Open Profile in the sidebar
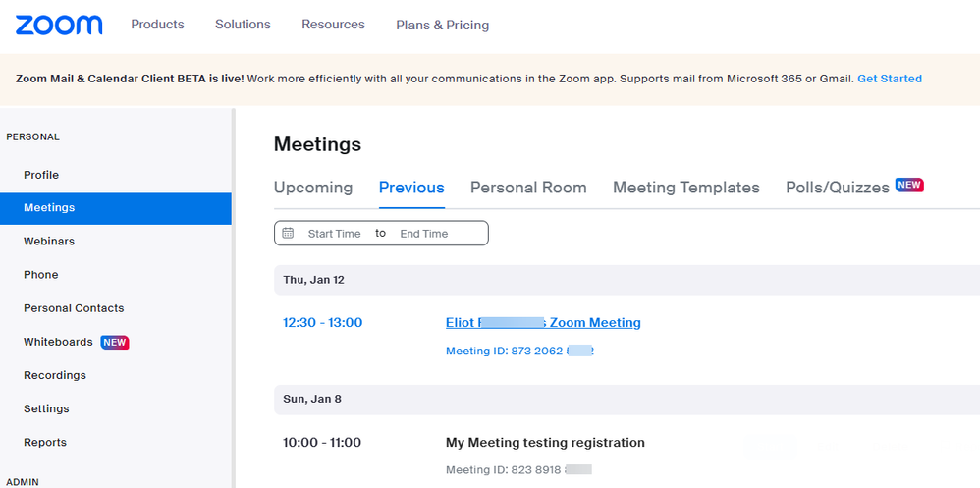980x488 pixels. pyautogui.click(x=41, y=175)
